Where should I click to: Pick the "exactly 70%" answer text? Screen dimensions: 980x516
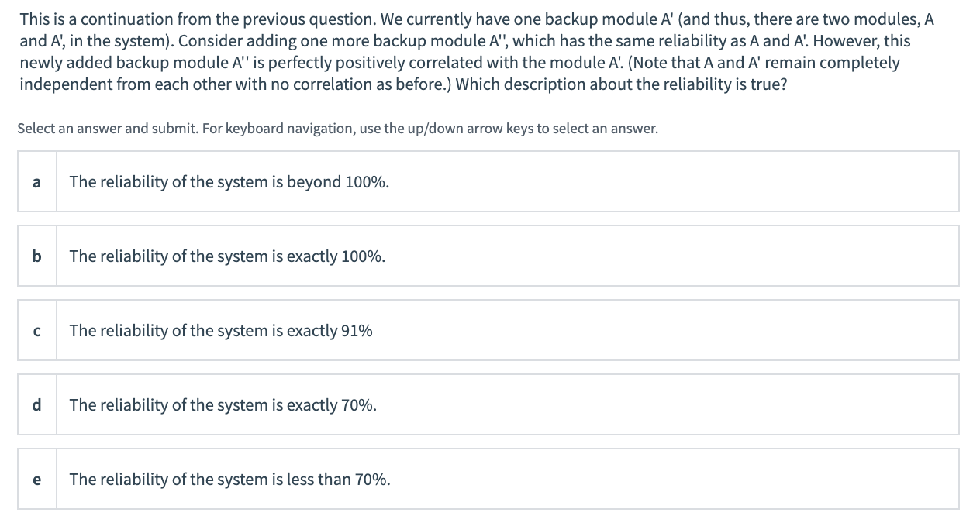pyautogui.click(x=223, y=405)
